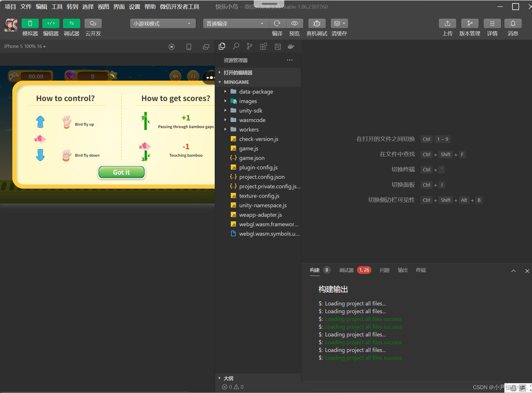Toggle the debugger panel button

72,23
